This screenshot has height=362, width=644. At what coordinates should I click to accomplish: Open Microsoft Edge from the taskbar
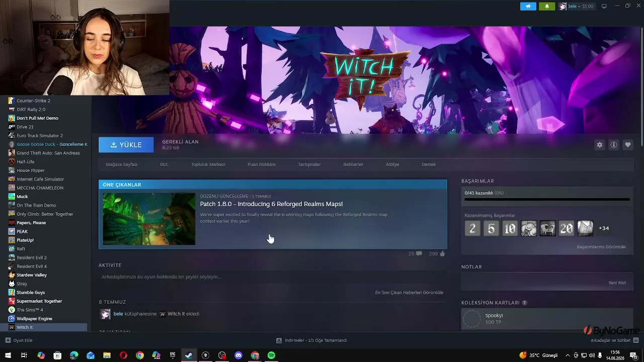[x=74, y=355]
